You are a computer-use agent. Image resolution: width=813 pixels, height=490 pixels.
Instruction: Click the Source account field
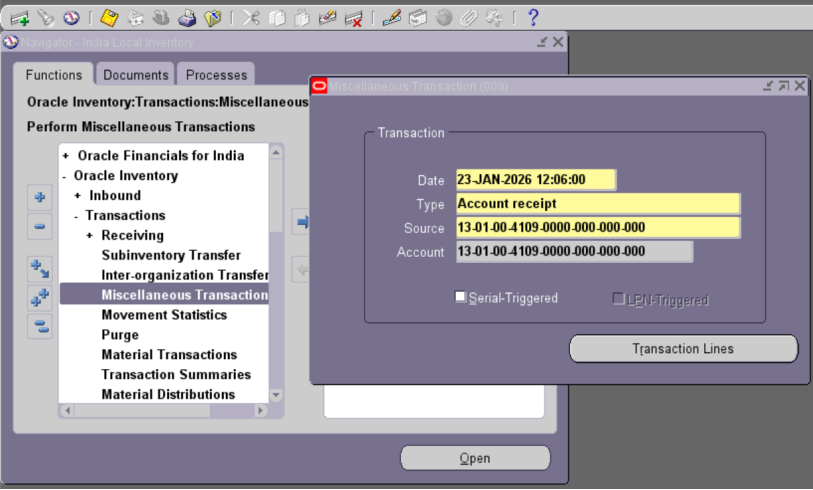[x=598, y=228]
